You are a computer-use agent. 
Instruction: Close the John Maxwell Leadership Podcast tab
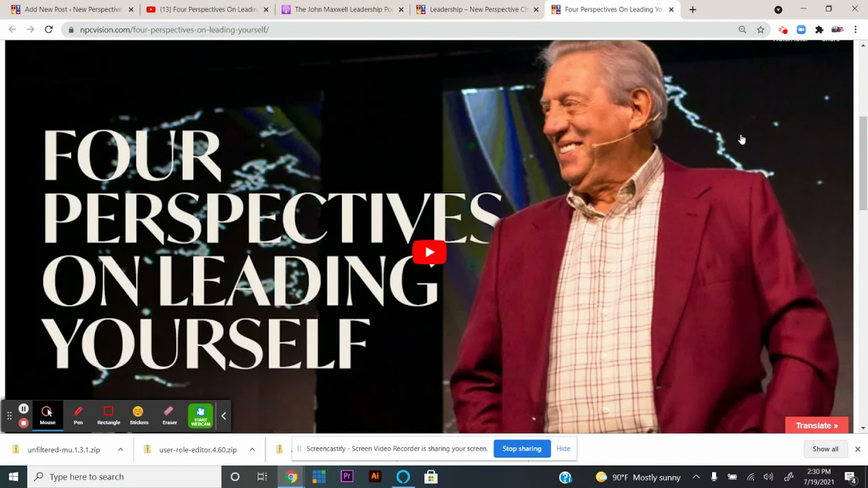401,9
